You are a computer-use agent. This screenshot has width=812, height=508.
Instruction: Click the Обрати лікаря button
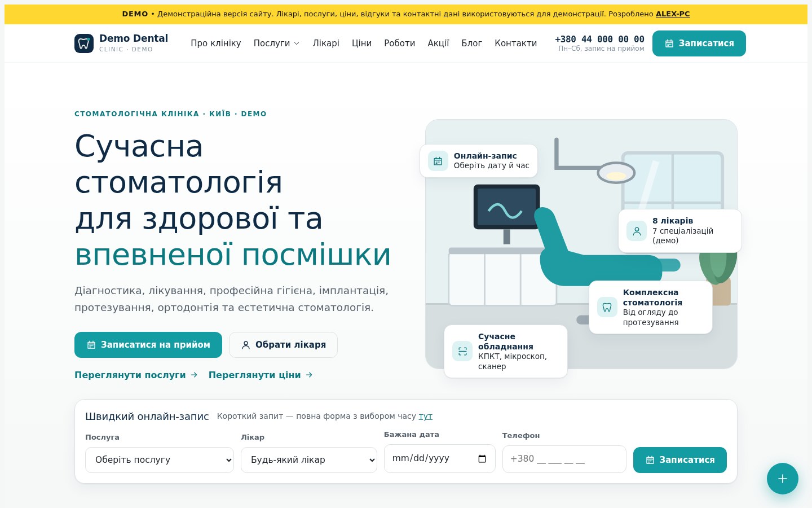coord(283,345)
